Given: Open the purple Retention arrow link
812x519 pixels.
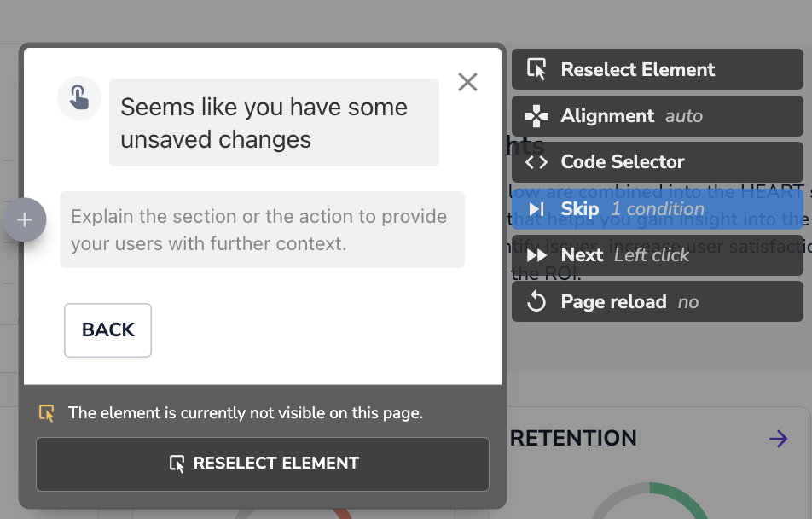Looking at the screenshot, I should click(x=778, y=439).
